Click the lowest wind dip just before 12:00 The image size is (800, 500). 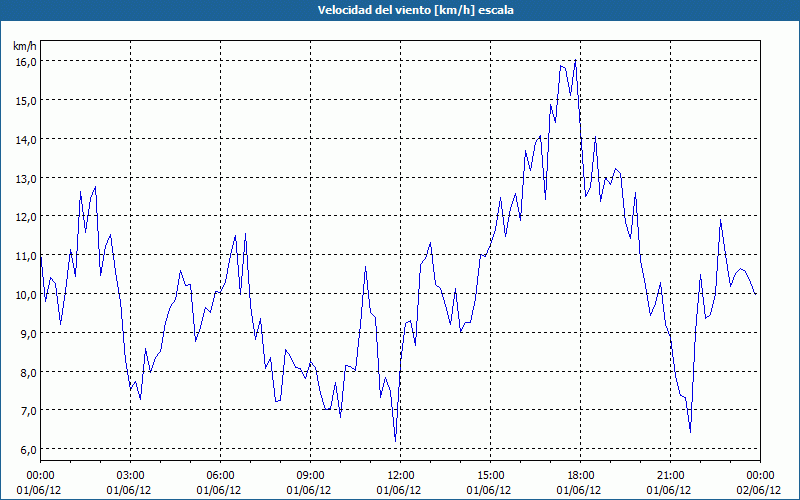pyautogui.click(x=395, y=440)
